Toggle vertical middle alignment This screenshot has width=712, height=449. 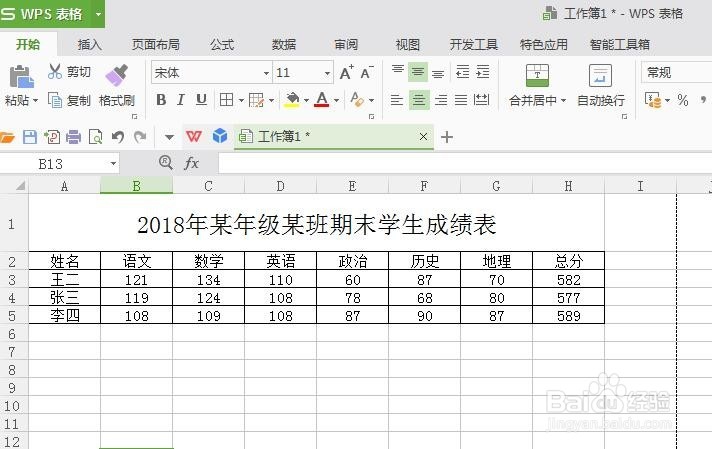(x=418, y=72)
